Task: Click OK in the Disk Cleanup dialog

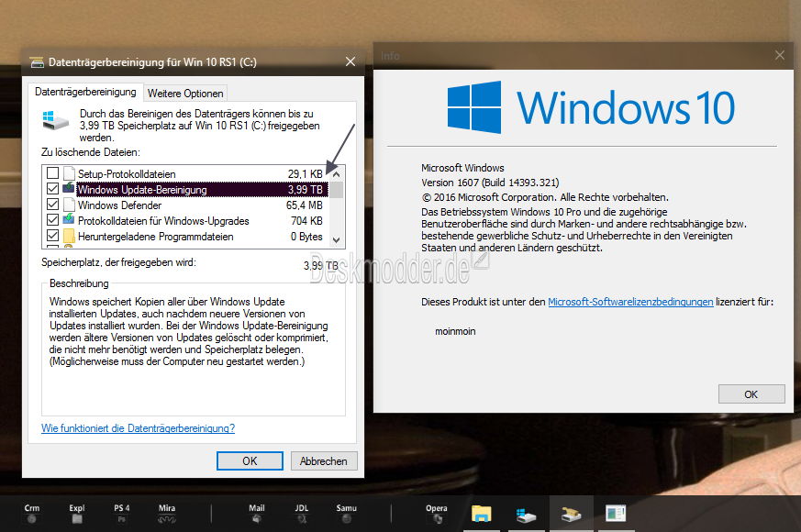Action: click(x=250, y=461)
